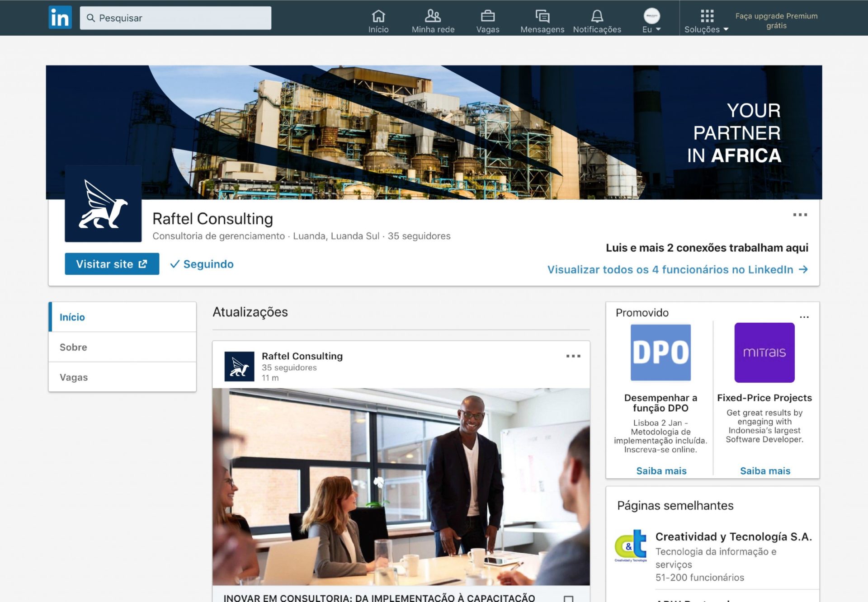Click the Creatividad y Tecnología logo

[x=631, y=545]
